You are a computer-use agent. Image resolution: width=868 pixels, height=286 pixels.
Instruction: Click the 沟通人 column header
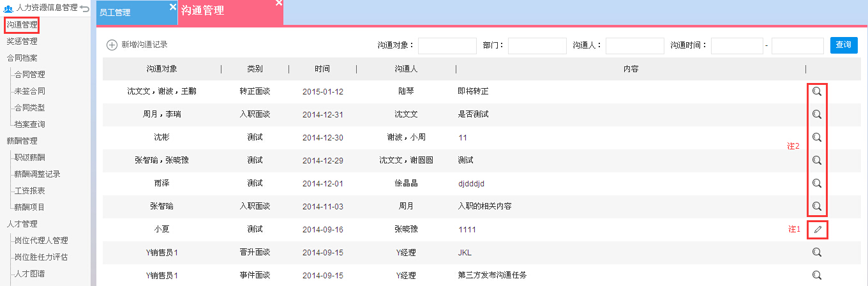[406, 69]
